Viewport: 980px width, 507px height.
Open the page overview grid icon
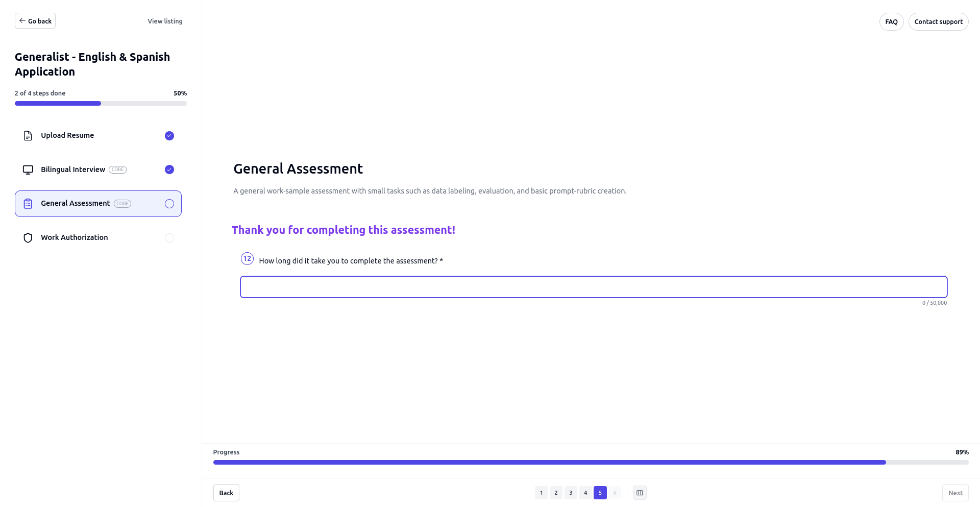pos(640,493)
